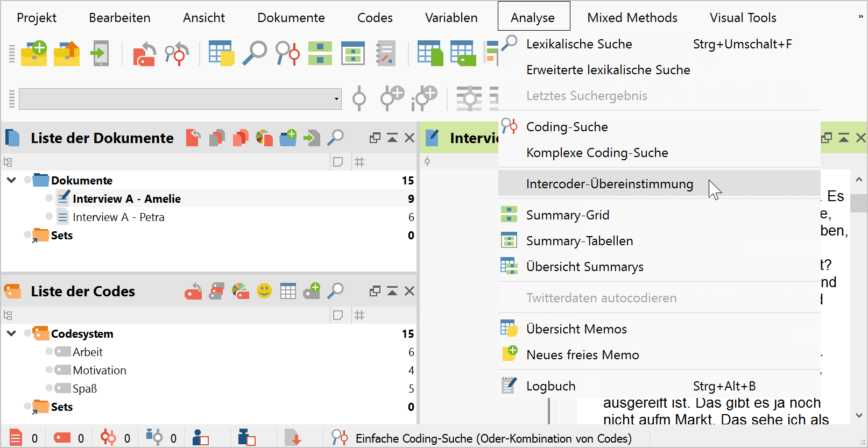Click the document-with-arrow icon in status bar
Viewport: 868px width, 448px height.
(x=293, y=438)
